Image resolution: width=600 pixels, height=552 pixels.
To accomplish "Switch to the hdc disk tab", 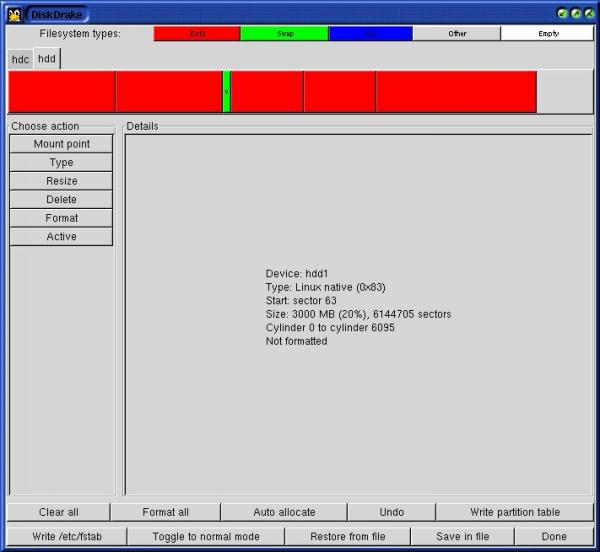I will [x=20, y=60].
